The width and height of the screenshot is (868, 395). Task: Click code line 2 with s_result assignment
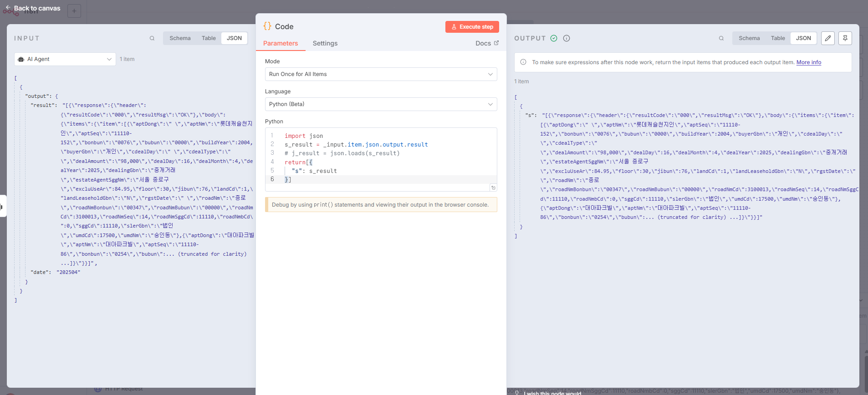click(x=356, y=145)
